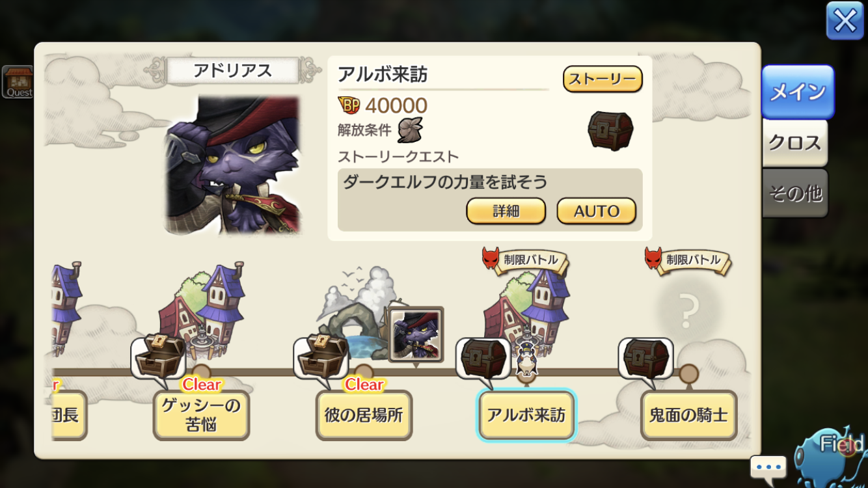Switch to the その他 tab
This screenshot has width=868, height=488.
click(795, 193)
